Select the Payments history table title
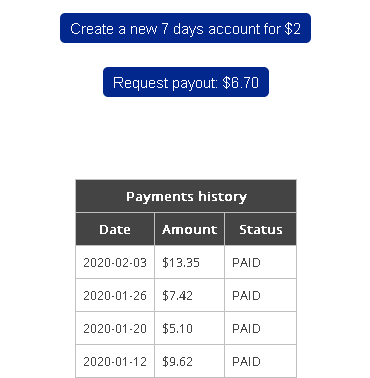The height and width of the screenshot is (378, 370). (186, 196)
